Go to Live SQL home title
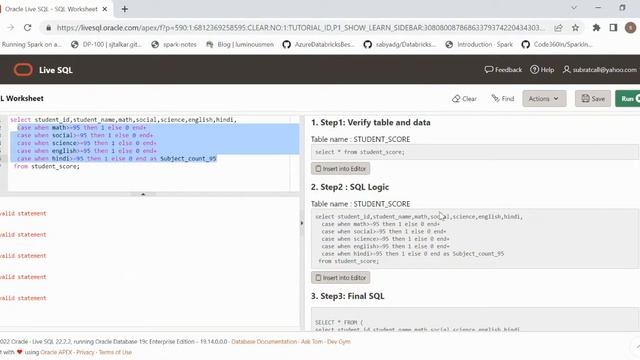 pos(56,70)
